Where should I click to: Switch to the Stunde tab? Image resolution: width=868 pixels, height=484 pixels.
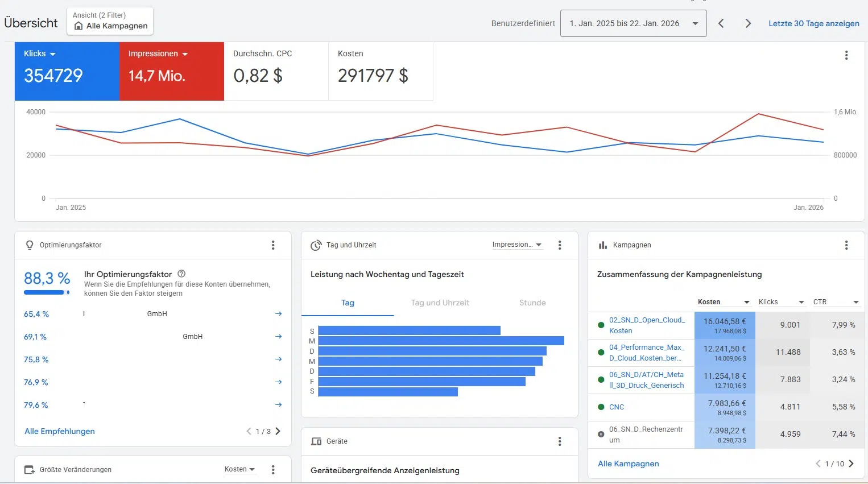coord(532,303)
